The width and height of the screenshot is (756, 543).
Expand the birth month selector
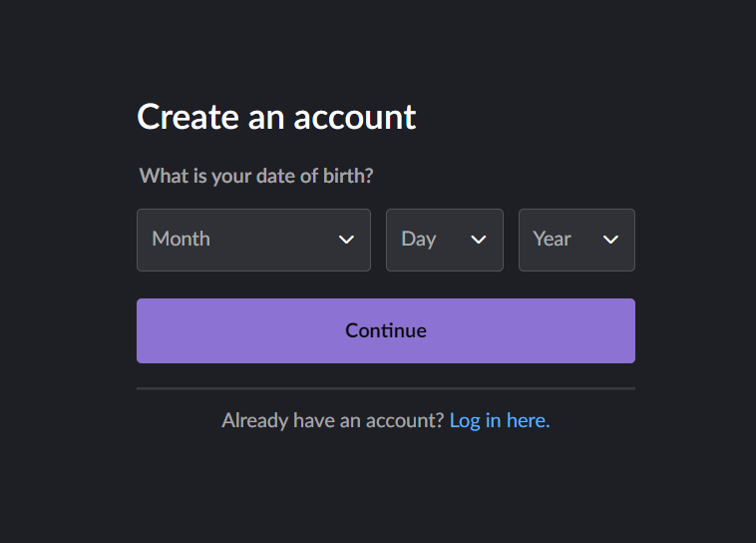point(253,240)
